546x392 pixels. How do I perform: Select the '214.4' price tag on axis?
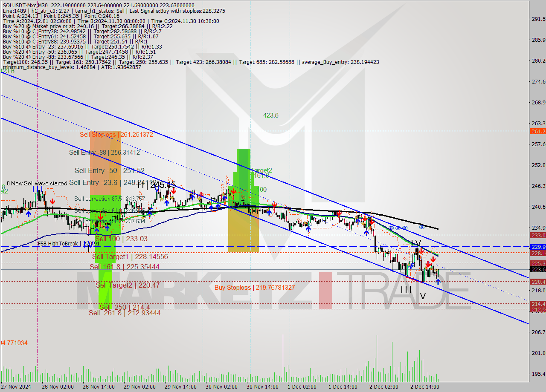click(538, 304)
